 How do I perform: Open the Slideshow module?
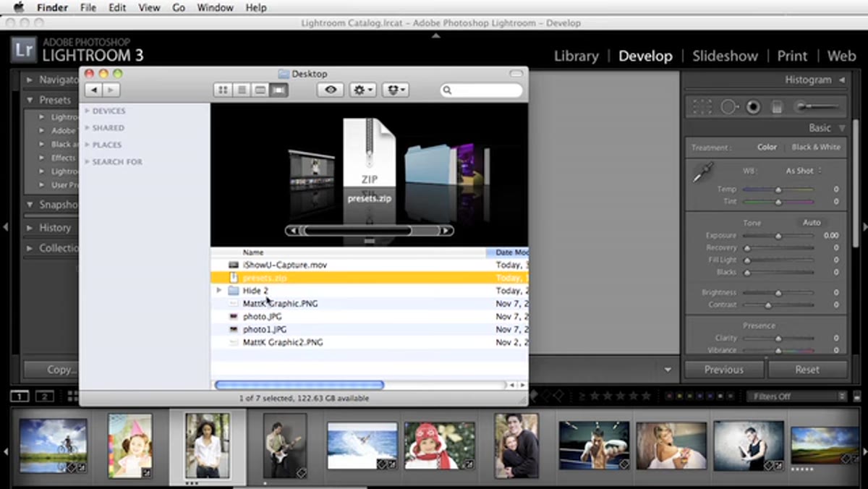[x=725, y=56]
